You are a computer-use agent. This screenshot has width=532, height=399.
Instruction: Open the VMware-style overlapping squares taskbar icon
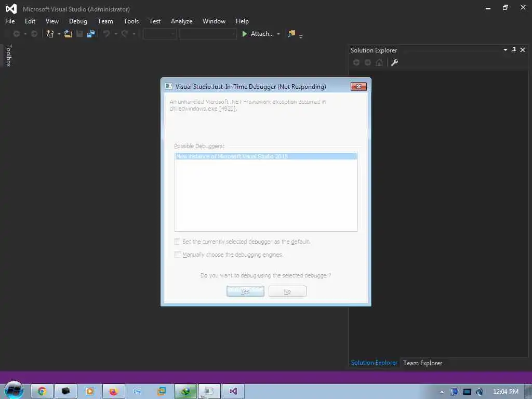[162, 391]
